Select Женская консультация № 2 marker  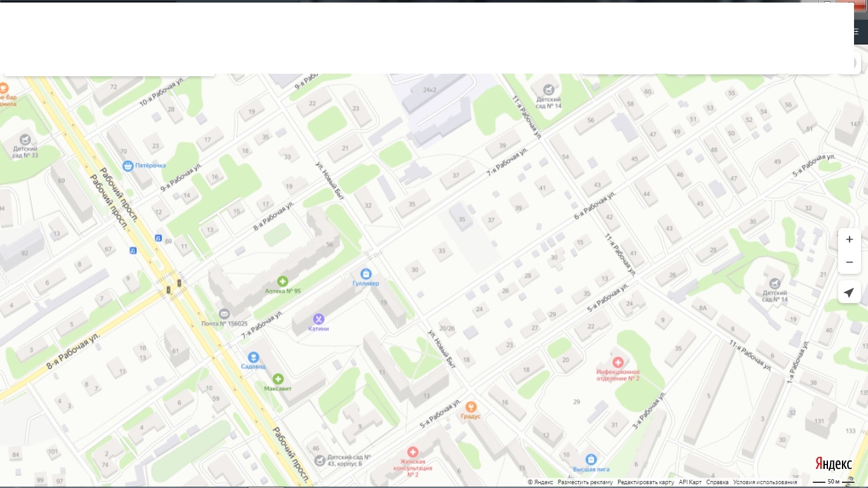(x=412, y=451)
